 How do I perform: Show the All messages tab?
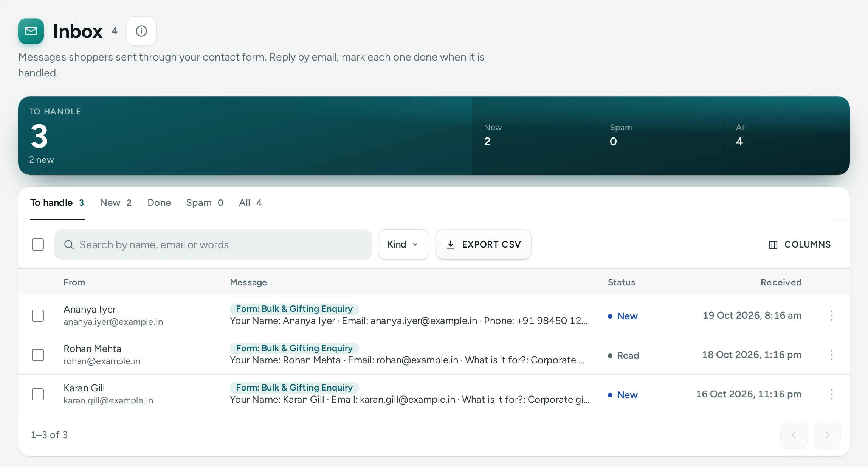(250, 203)
